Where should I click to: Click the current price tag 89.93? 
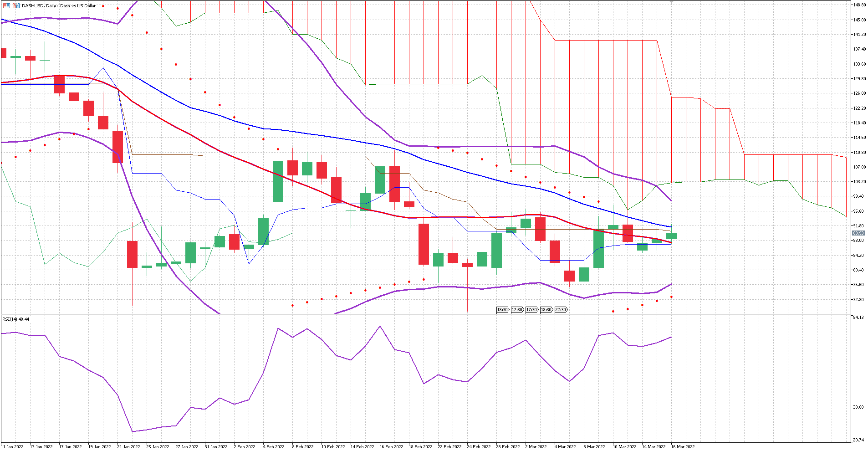point(858,233)
